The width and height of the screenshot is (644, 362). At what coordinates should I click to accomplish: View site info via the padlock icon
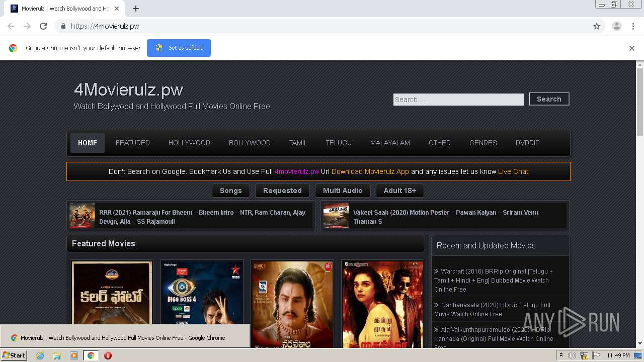tap(63, 26)
